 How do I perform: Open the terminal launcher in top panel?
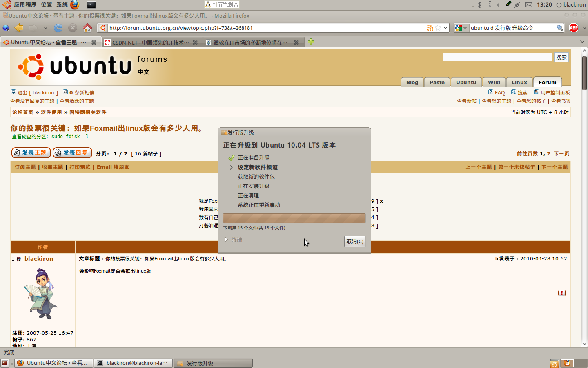pyautogui.click(x=91, y=5)
